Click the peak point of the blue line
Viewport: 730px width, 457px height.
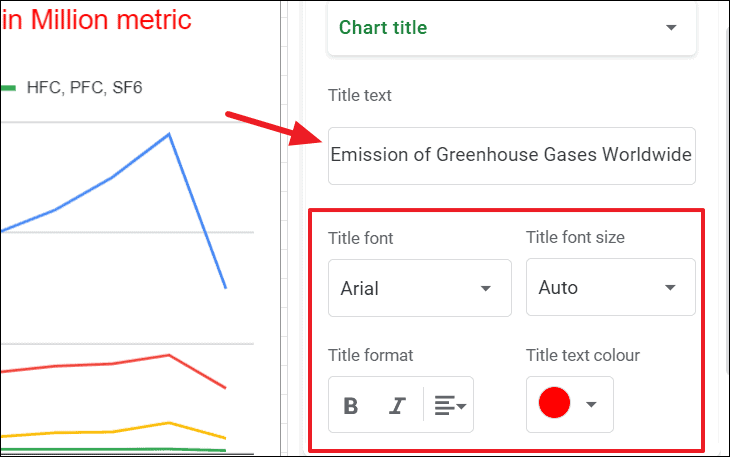pos(169,133)
